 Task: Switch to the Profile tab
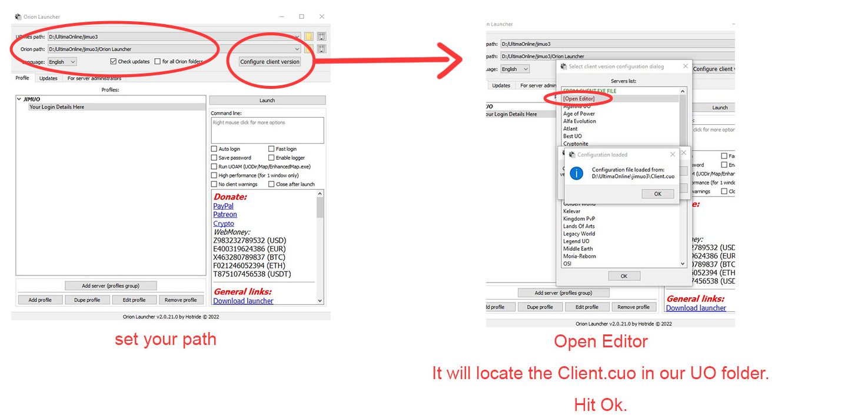click(22, 78)
